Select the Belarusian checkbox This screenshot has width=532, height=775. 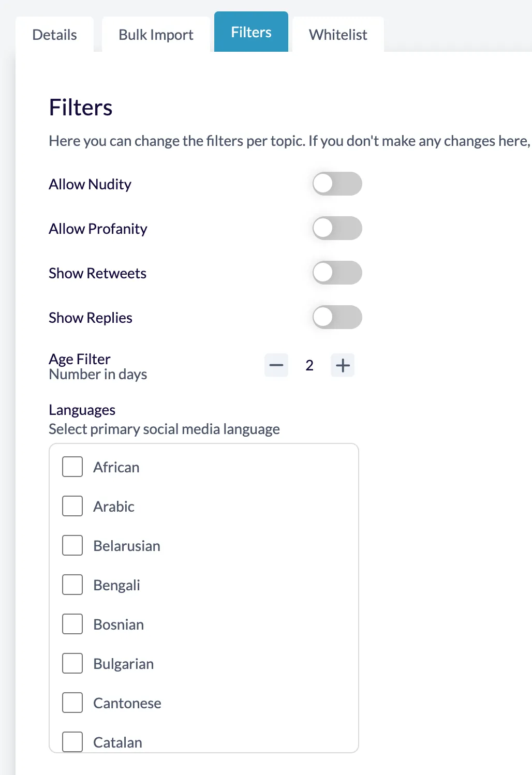(72, 545)
